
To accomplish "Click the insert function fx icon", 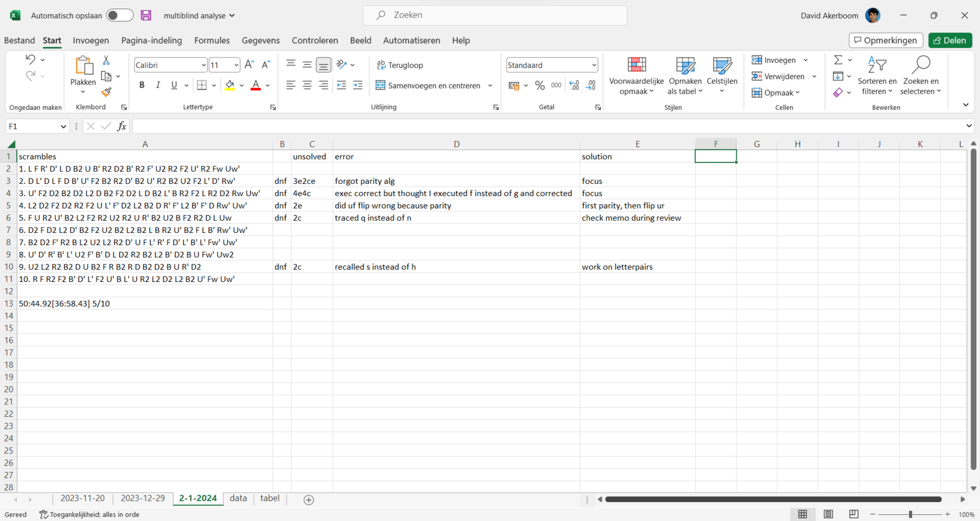I will click(x=122, y=126).
